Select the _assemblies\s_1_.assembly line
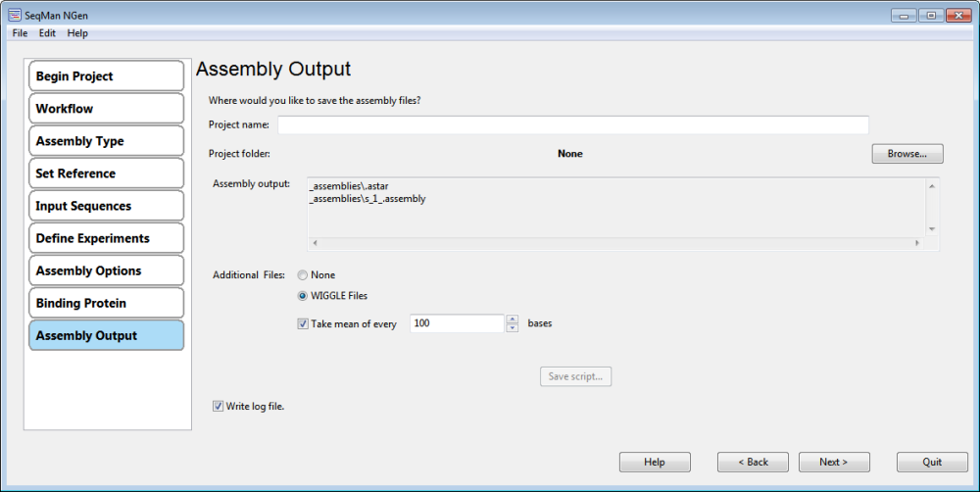This screenshot has width=980, height=492. coord(367,199)
